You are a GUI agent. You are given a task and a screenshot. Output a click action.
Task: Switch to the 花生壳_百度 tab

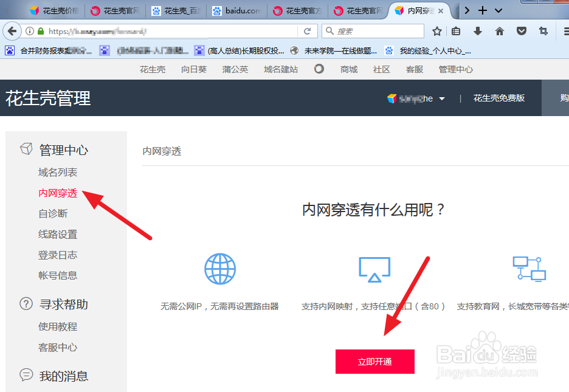[x=176, y=11]
